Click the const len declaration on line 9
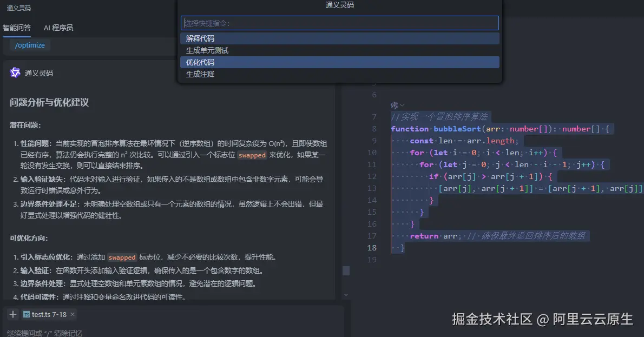The height and width of the screenshot is (337, 644). 464,141
